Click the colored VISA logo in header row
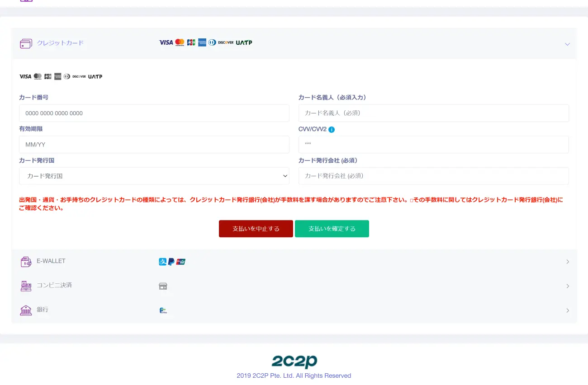The width and height of the screenshot is (588, 385). [166, 42]
